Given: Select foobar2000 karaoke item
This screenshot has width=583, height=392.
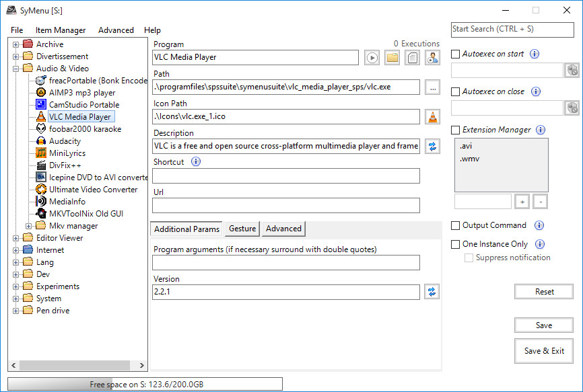Looking at the screenshot, I should coord(79,129).
